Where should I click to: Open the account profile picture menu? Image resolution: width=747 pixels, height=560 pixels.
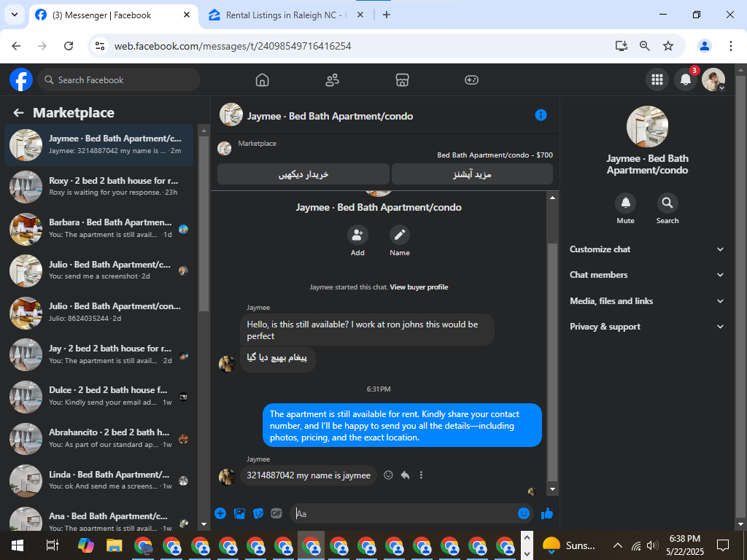pyautogui.click(x=713, y=79)
